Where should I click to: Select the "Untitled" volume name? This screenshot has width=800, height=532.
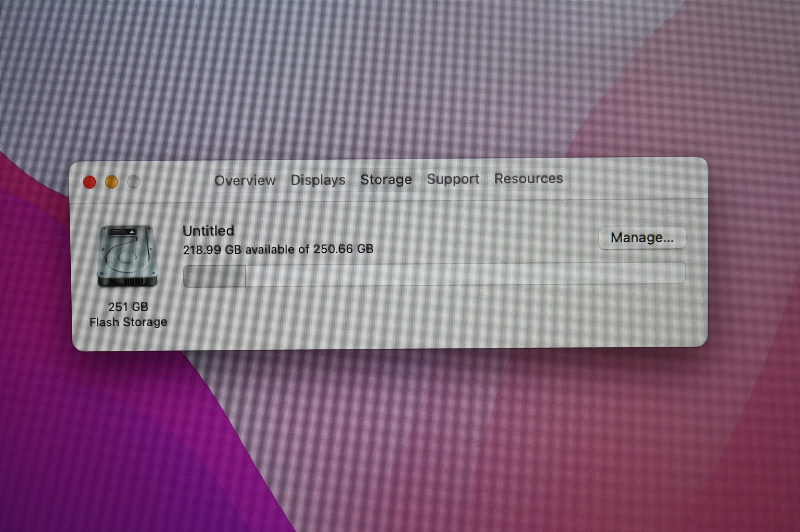(x=208, y=231)
